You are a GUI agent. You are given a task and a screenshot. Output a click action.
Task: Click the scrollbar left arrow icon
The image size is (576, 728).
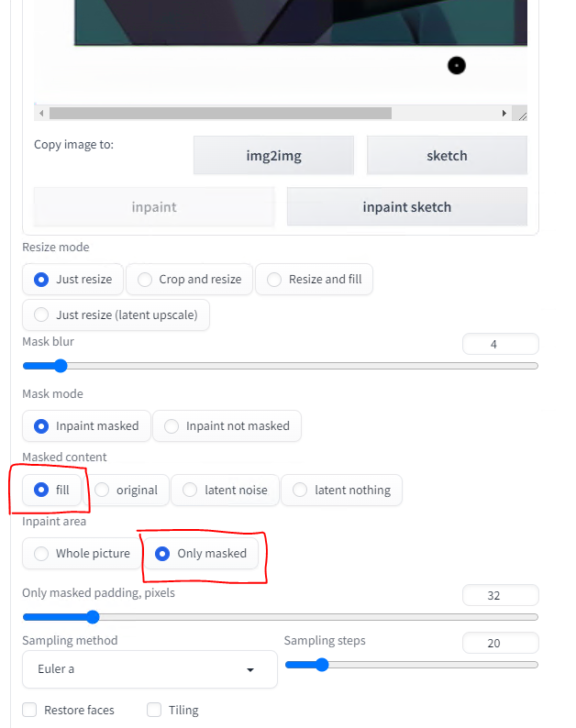click(x=41, y=114)
